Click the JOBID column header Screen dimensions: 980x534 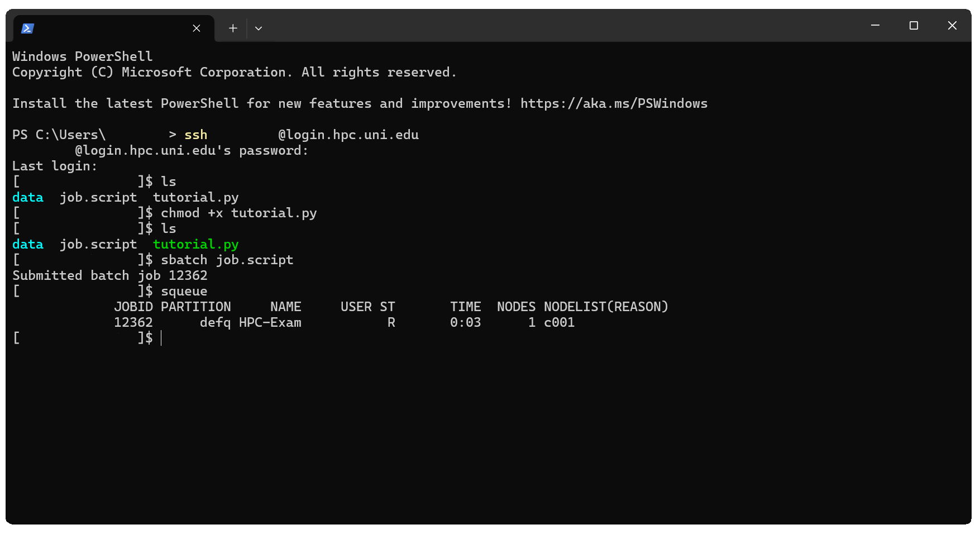pyautogui.click(x=133, y=307)
